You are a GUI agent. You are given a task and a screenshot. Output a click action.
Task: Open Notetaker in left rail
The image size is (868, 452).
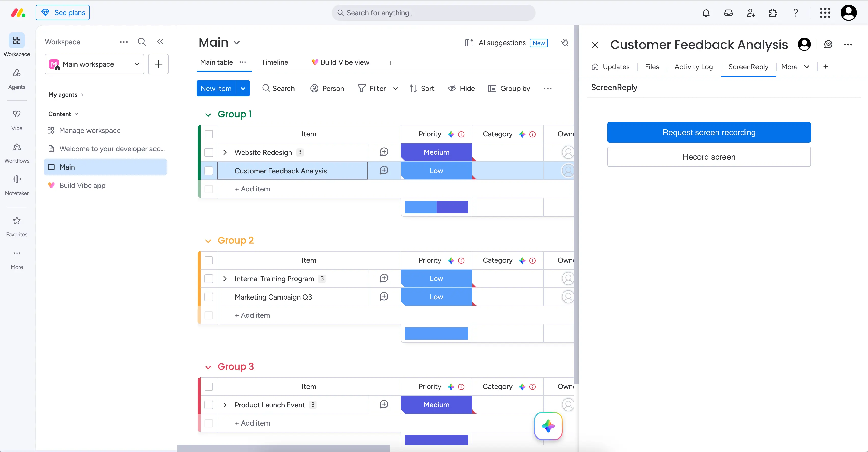(x=17, y=186)
